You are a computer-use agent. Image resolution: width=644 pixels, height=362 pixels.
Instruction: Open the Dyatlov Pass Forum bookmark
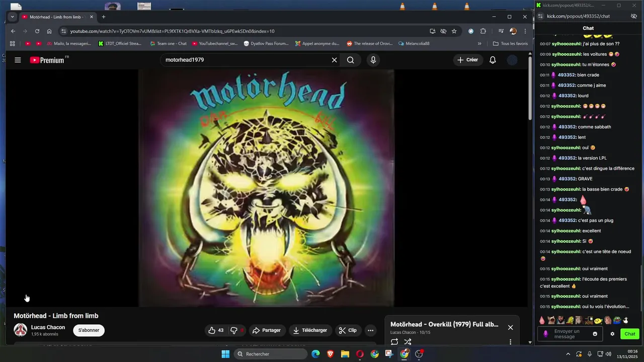point(266,44)
